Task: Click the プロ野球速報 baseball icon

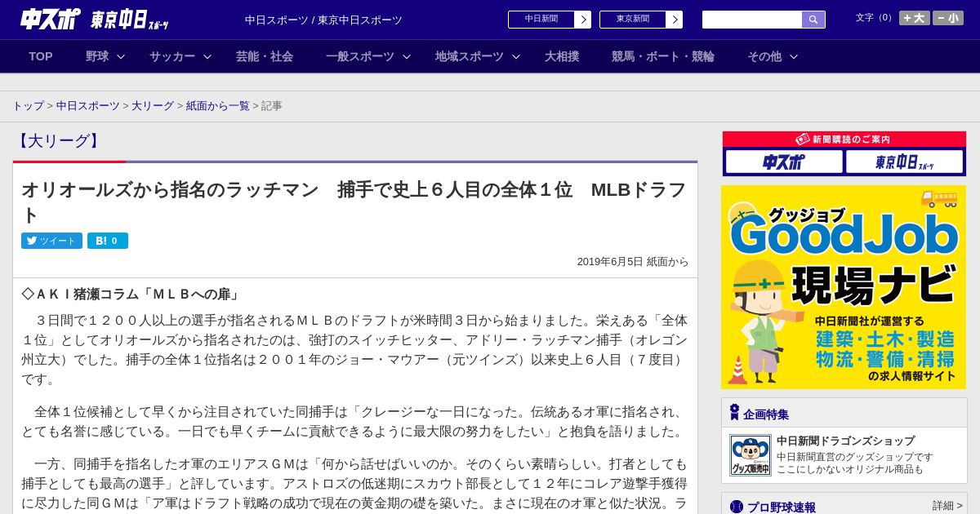Action: point(737,507)
